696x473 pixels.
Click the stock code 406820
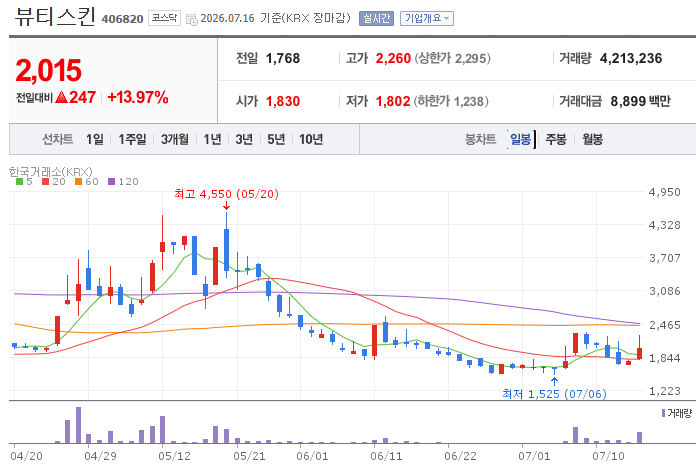point(123,19)
